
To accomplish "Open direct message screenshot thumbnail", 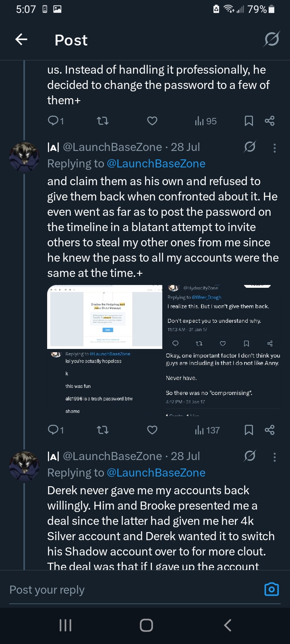I will pos(105,317).
